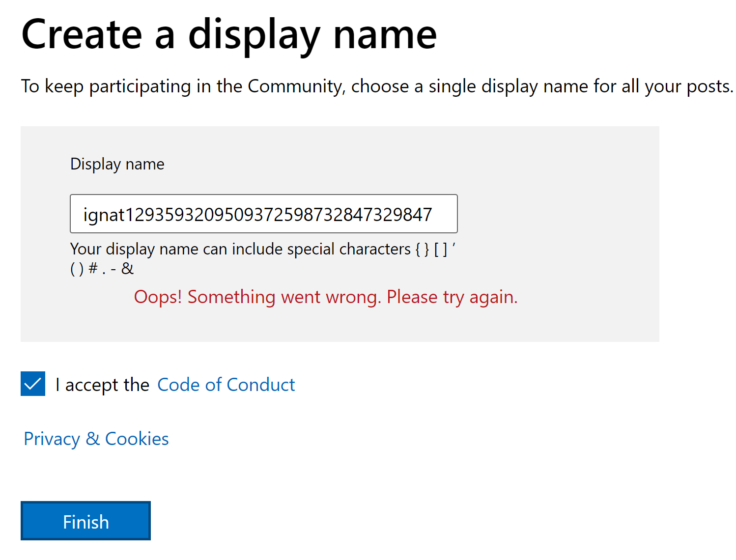Click the 'Please try again.' part of error

point(452,297)
